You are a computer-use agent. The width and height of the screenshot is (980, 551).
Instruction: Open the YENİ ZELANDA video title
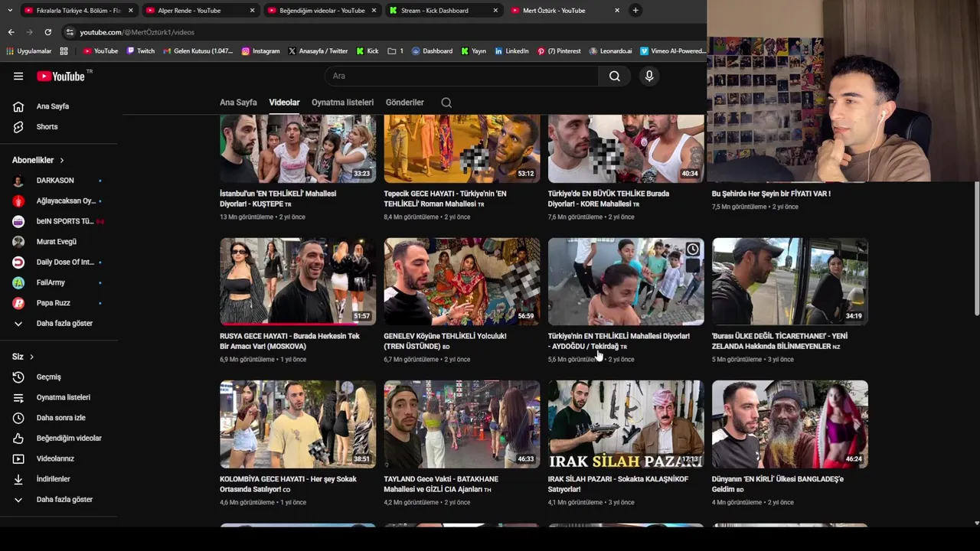point(779,341)
